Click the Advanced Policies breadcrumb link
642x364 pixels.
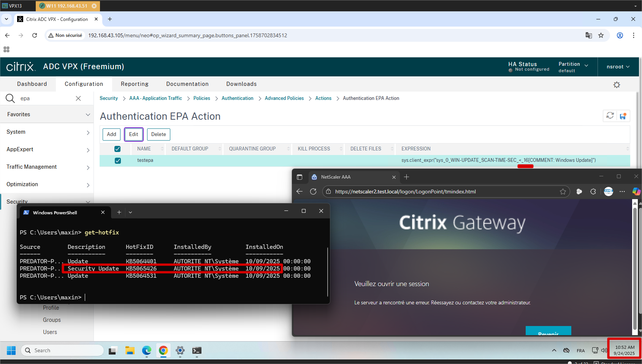pos(284,98)
